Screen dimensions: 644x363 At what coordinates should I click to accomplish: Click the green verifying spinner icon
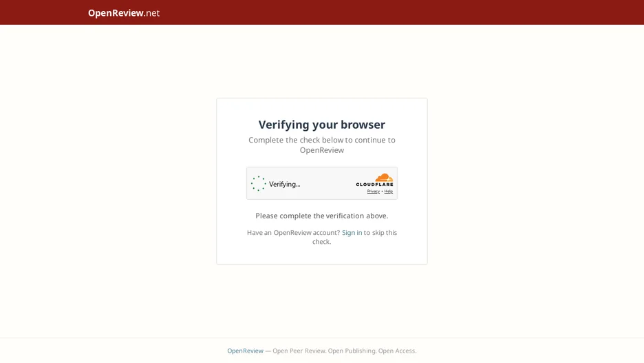(x=258, y=184)
